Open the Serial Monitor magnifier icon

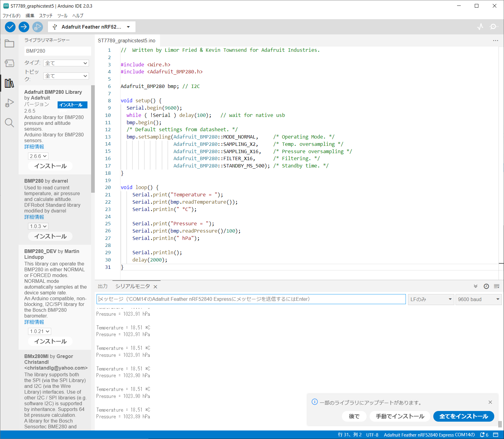coord(493,27)
